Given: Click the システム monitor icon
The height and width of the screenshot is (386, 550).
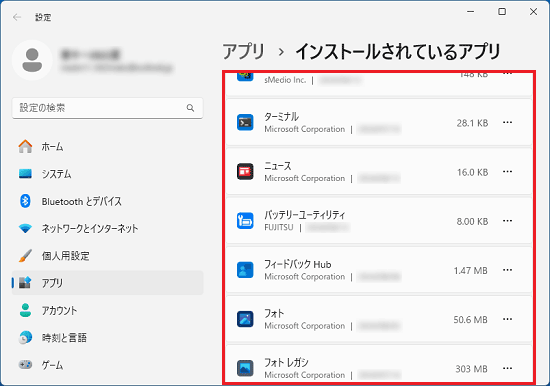Looking at the screenshot, I should [x=25, y=174].
